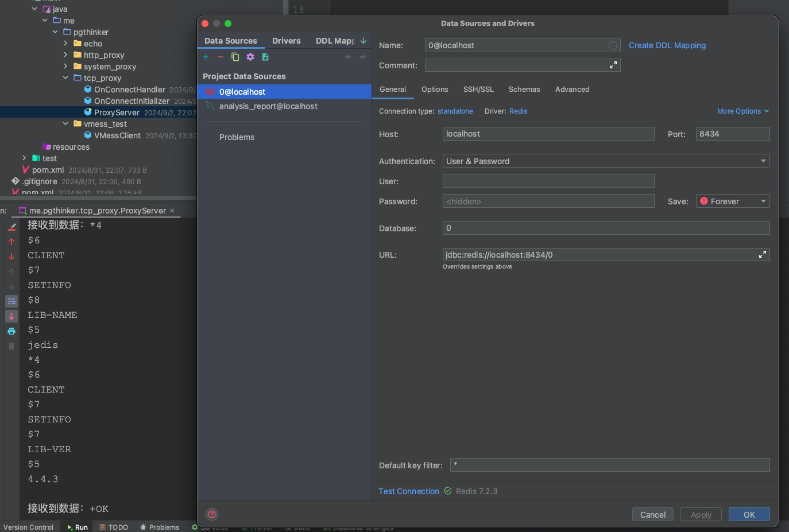Expand the echo folder
Viewport: 789px width, 532px height.
[x=65, y=44]
